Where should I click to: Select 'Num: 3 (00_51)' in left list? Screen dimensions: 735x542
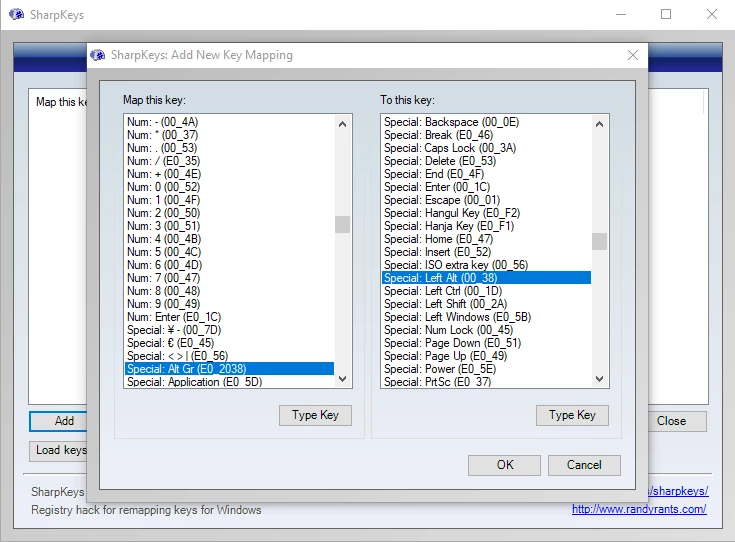pos(230,226)
